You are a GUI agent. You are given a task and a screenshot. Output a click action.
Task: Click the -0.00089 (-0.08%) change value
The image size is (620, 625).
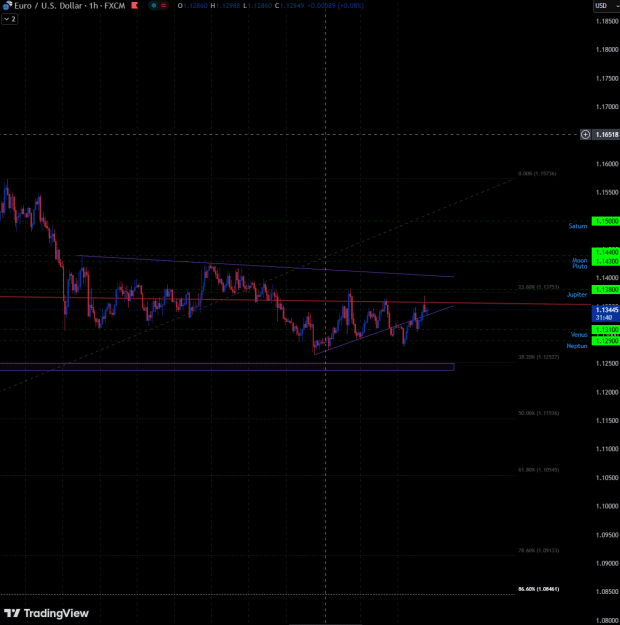pos(336,6)
